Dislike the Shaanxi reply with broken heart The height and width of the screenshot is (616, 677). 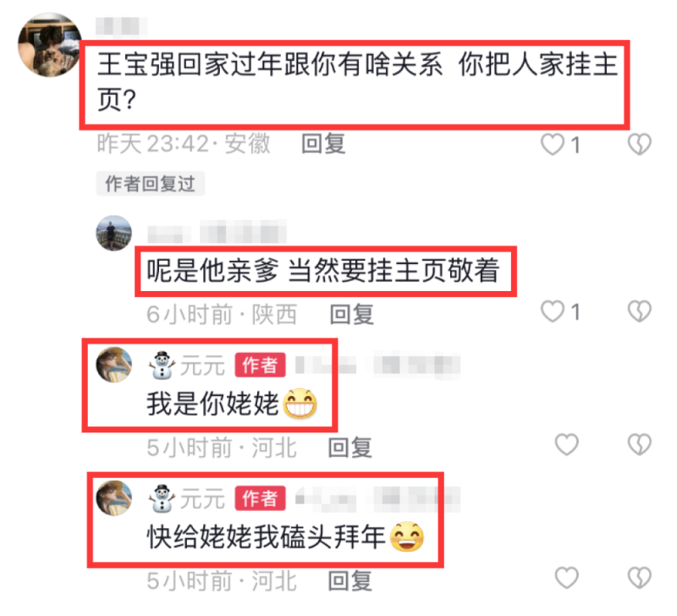pyautogui.click(x=640, y=311)
